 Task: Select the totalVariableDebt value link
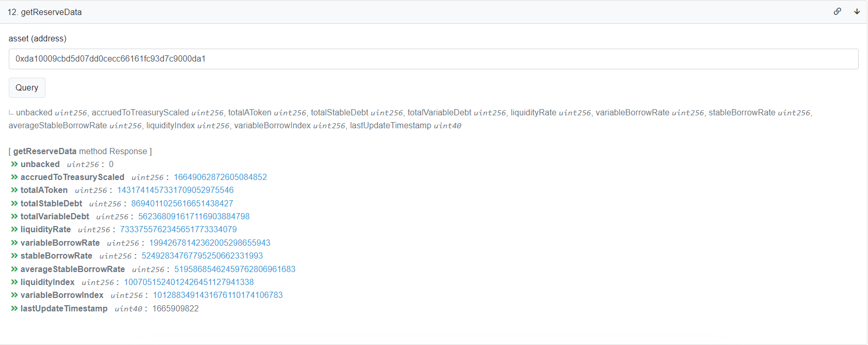194,217
